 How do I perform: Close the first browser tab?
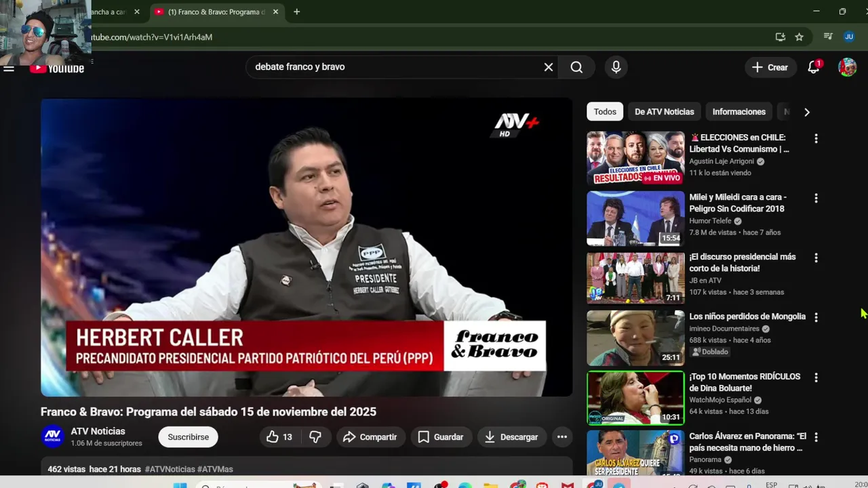137,12
